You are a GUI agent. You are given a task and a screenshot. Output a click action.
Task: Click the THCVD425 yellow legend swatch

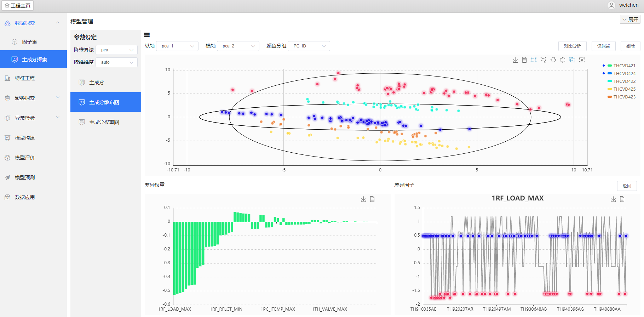[x=610, y=89]
